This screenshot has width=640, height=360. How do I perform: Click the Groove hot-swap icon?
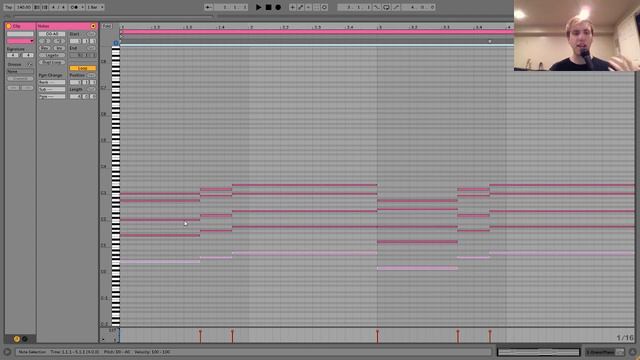click(x=29, y=64)
